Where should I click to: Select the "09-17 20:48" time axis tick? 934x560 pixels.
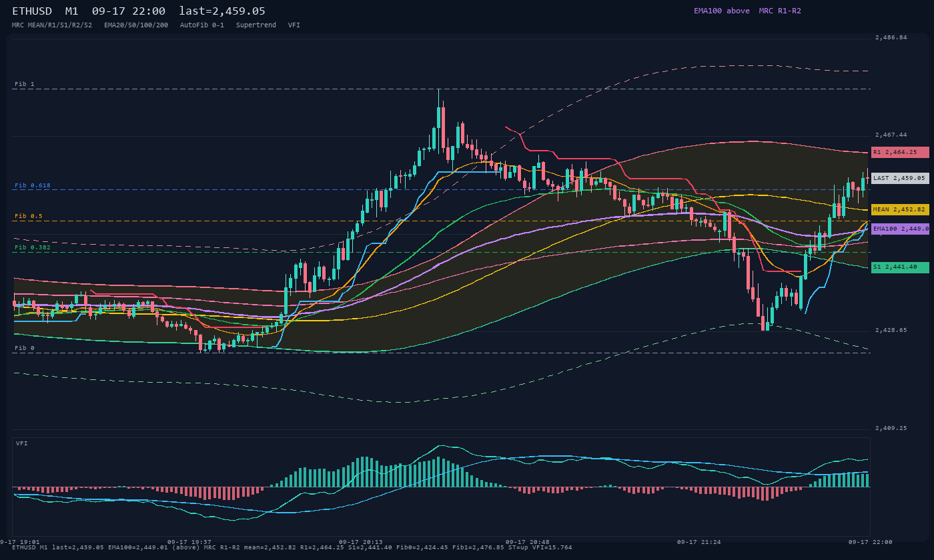(x=528, y=542)
